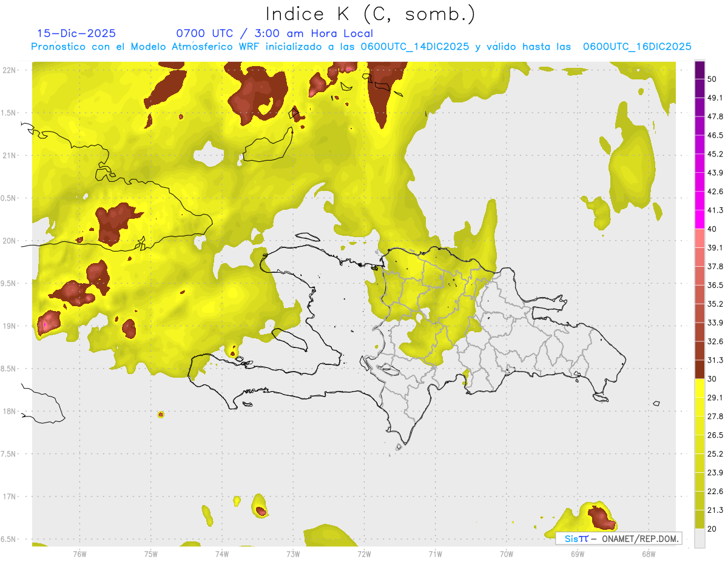Screen dimensions: 728x562
Task: Click the '18N' latitude label
Action: 9,411
